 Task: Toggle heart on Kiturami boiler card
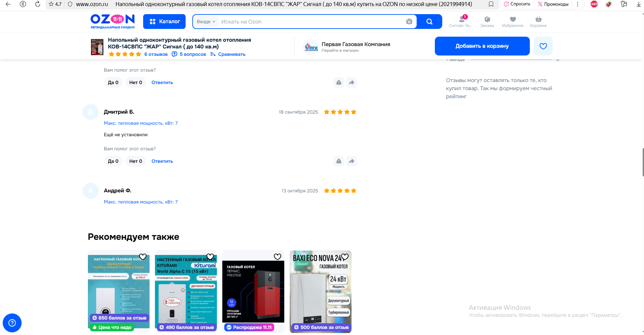click(210, 257)
